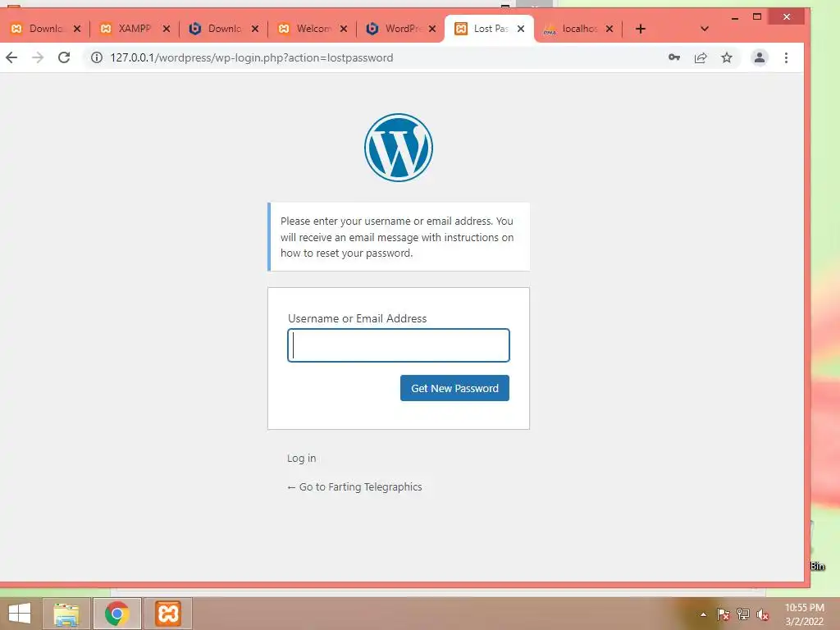Go to Farting Telegraphics link
The image size is (840, 630).
coord(354,487)
